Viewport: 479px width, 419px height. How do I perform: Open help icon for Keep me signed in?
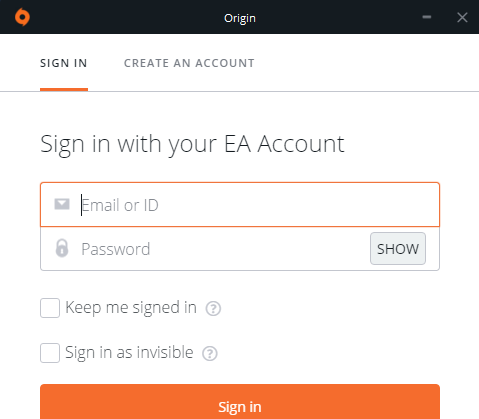pos(213,308)
